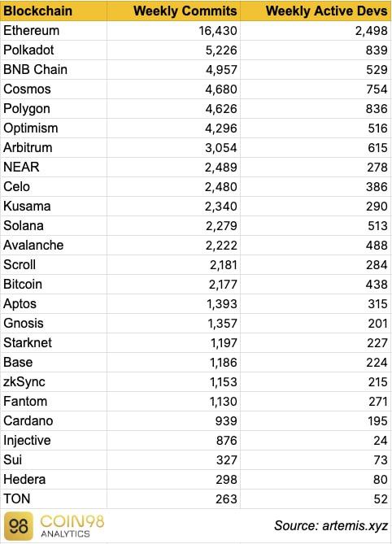Select Optimism weekly commits value 4,296
The height and width of the screenshot is (544, 392).
tap(221, 128)
